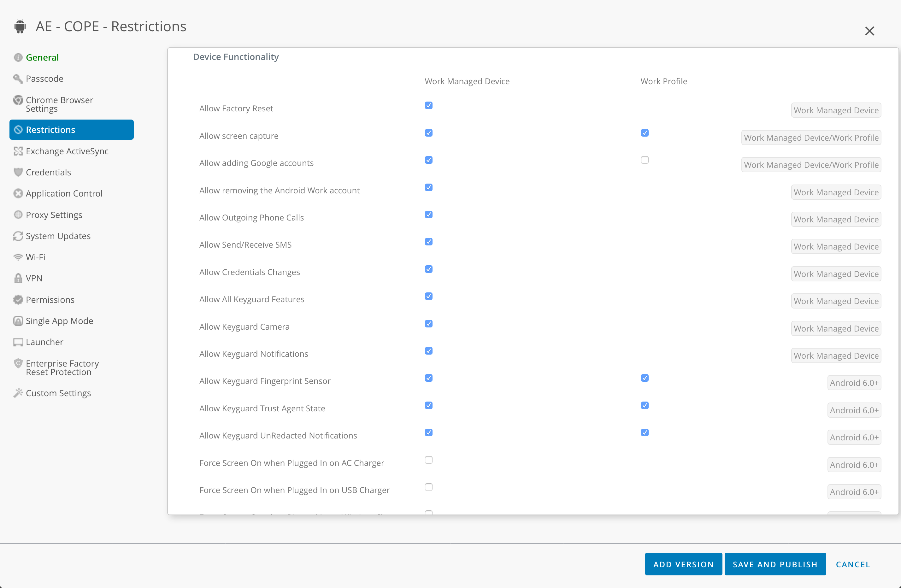Image resolution: width=901 pixels, height=588 pixels.
Task: Open Single App Mode via its icon
Action: [18, 321]
